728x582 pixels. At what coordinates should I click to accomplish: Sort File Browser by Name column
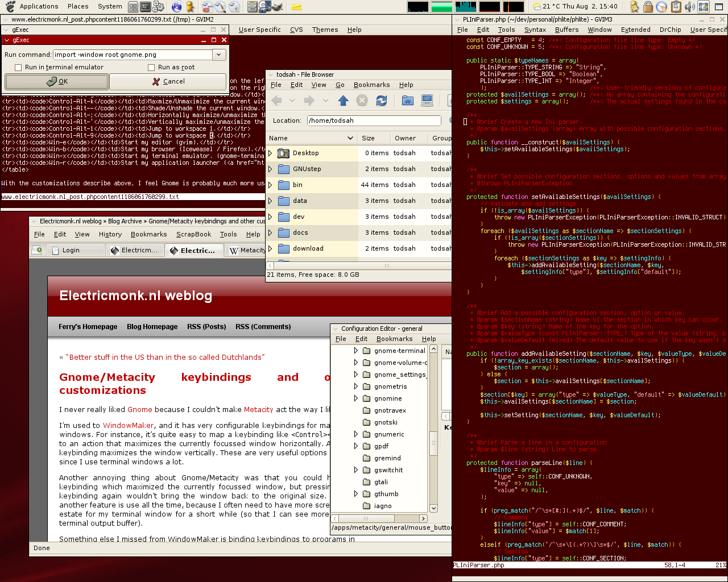click(x=312, y=138)
